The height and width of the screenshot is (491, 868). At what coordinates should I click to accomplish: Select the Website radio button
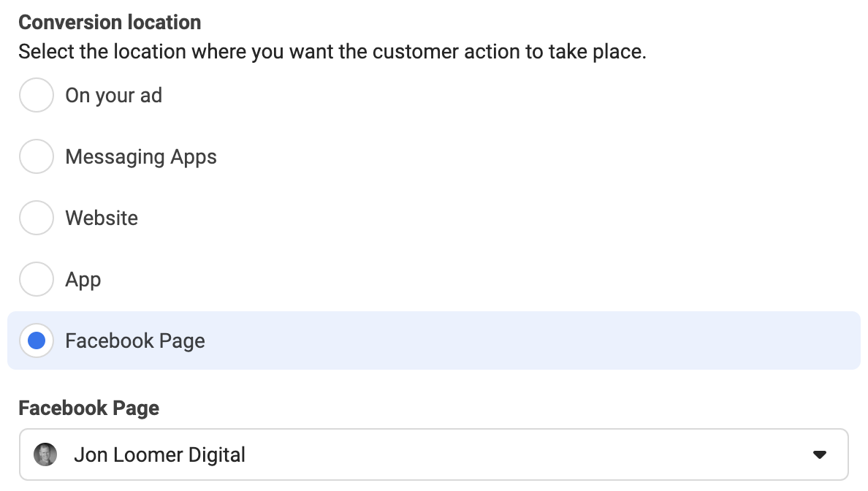37,218
